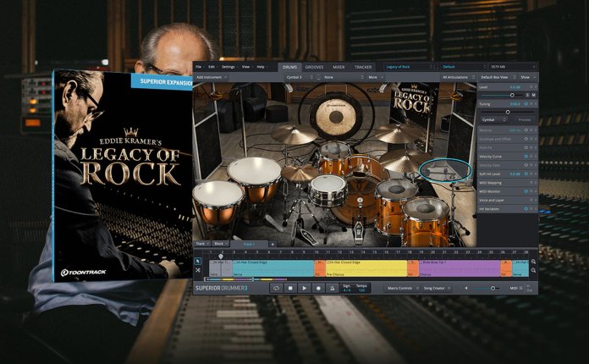Image resolution: width=589 pixels, height=364 pixels.
Task: Toggle Envelope and Offset power button
Action: point(526,139)
